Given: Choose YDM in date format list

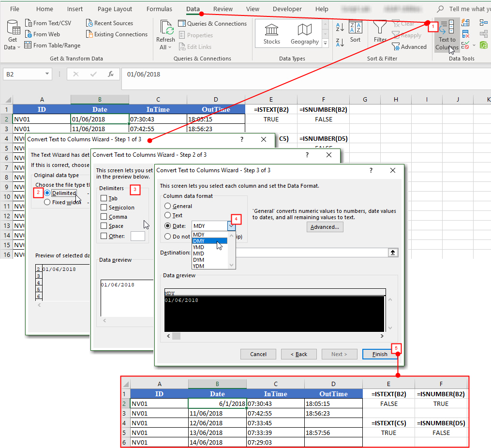Looking at the screenshot, I should point(209,266).
